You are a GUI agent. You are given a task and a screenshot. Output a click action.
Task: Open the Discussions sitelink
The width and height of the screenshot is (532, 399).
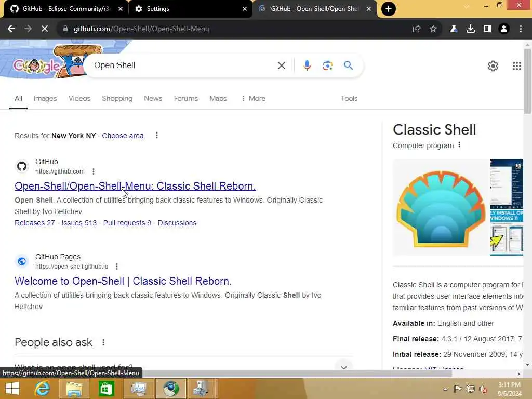click(177, 223)
